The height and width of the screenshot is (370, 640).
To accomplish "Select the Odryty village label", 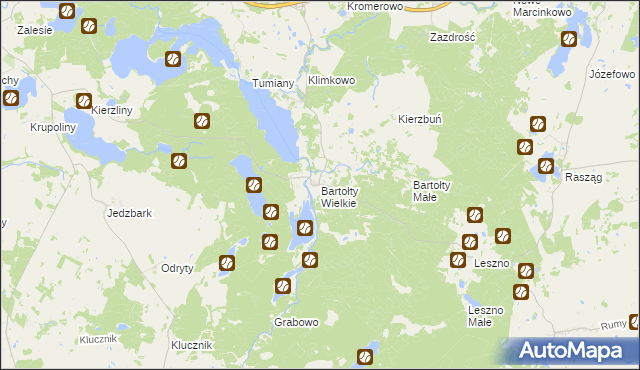I will (177, 268).
